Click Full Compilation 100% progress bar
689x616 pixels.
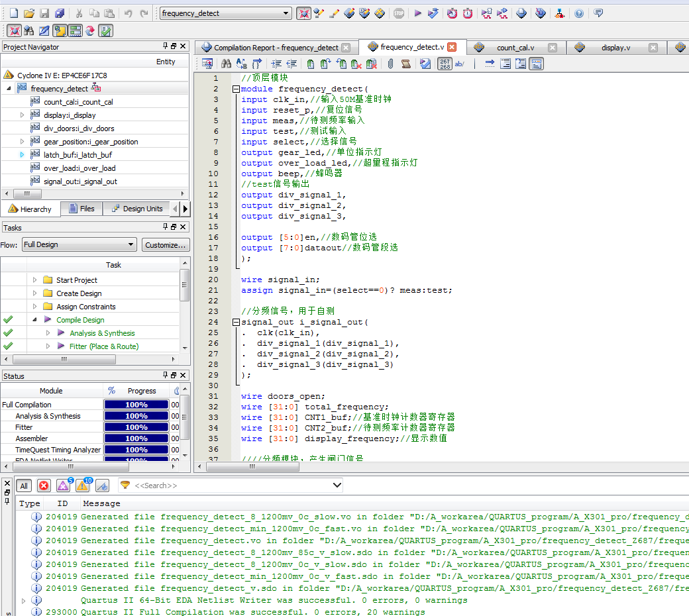(136, 405)
